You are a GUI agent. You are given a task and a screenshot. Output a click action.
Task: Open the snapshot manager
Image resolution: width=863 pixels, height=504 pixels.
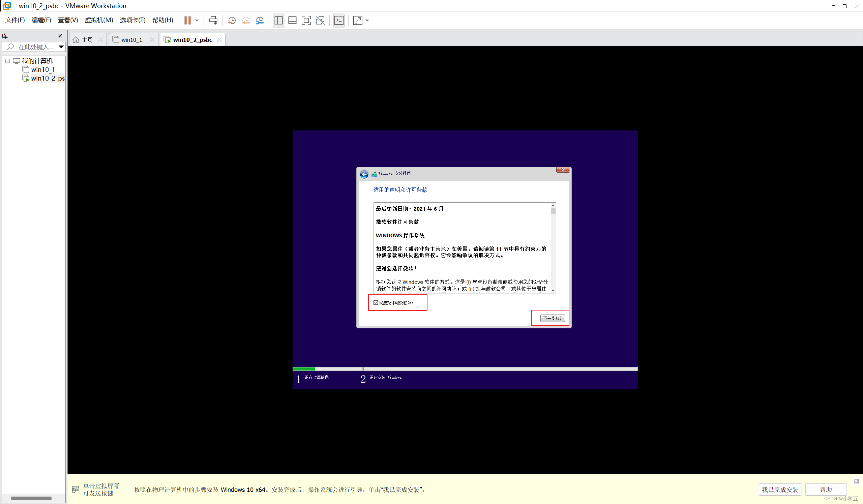click(x=260, y=21)
